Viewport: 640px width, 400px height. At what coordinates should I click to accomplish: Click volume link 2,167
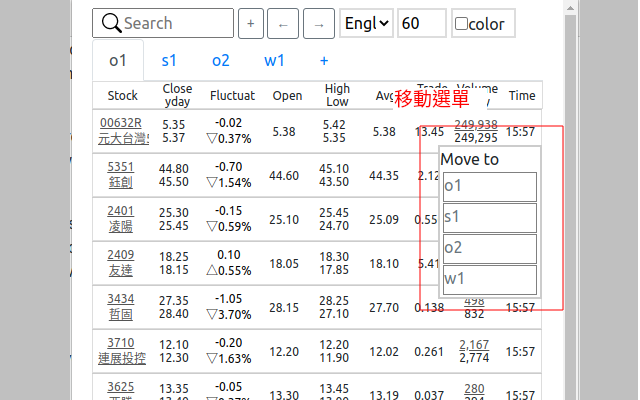pos(474,345)
